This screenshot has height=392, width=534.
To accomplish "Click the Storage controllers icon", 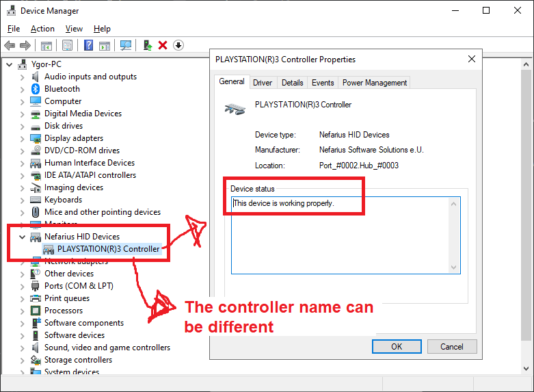I will [x=36, y=360].
